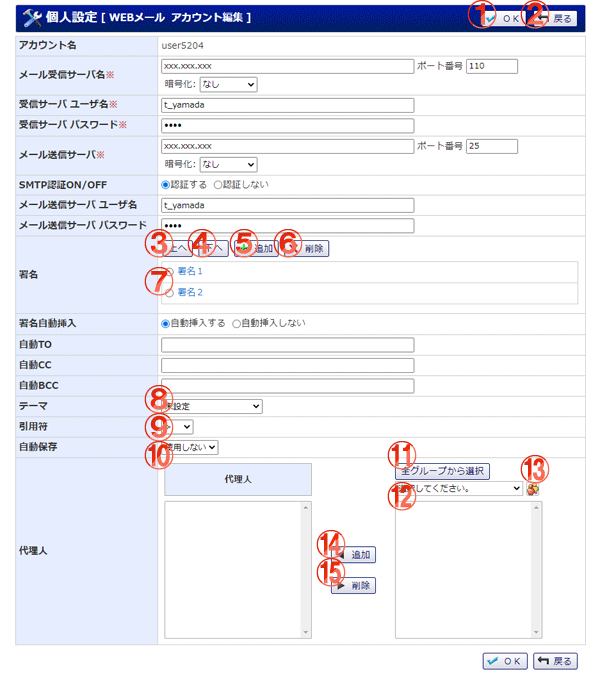Open the group selection dropdown under 全グループから選択
This screenshot has width=600, height=681.
pos(459,489)
